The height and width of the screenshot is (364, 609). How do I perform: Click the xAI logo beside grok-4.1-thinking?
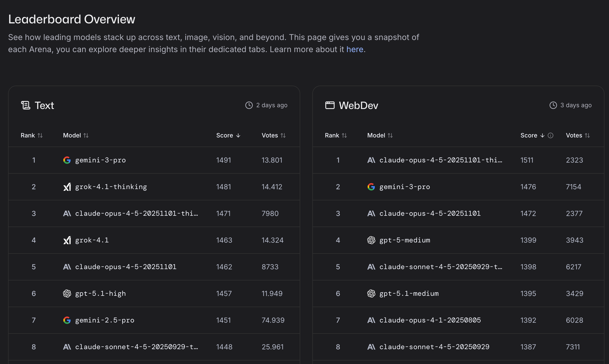[67, 187]
